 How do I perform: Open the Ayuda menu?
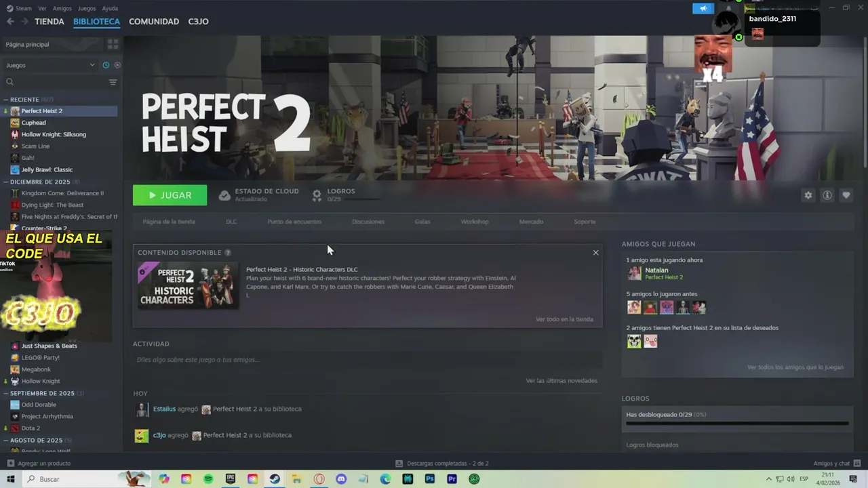click(x=110, y=8)
